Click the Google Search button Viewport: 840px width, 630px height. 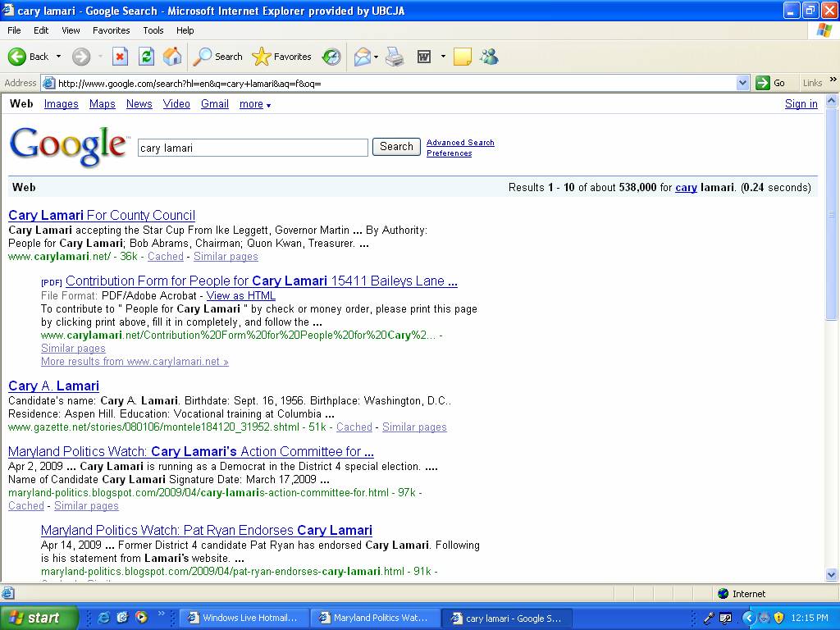[396, 147]
